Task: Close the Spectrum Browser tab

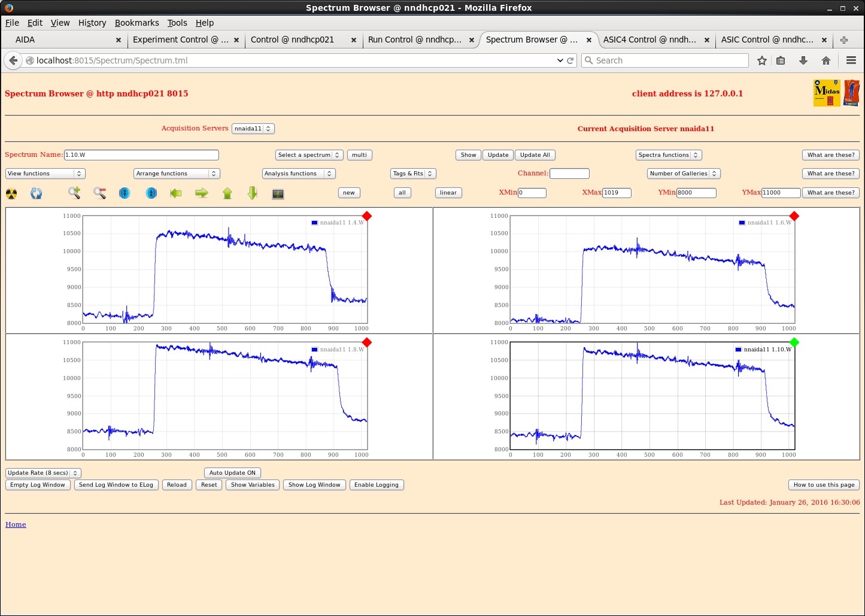Action: (589, 40)
